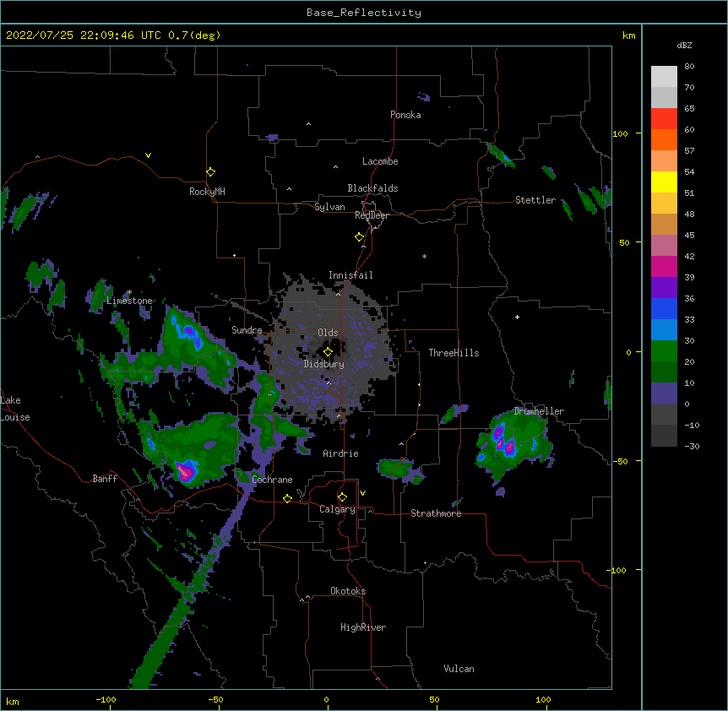
Task: Click the orange 60 dBZ legend color
Action: tap(664, 139)
